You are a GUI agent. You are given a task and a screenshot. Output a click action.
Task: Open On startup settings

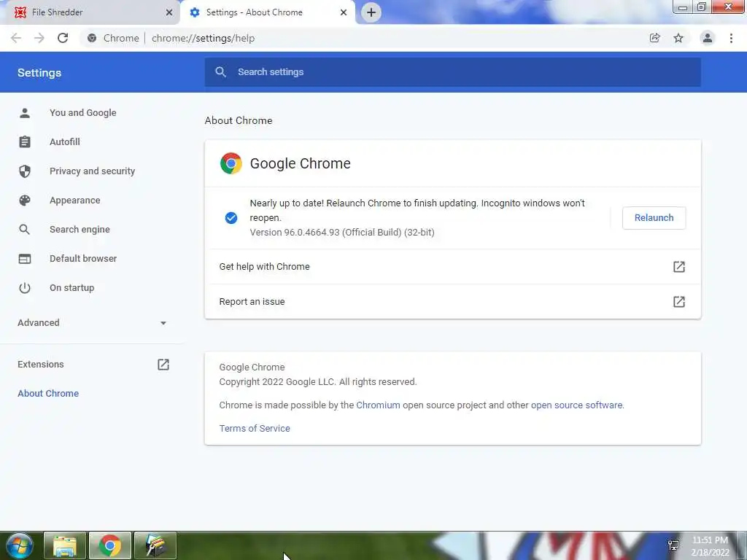click(x=72, y=287)
